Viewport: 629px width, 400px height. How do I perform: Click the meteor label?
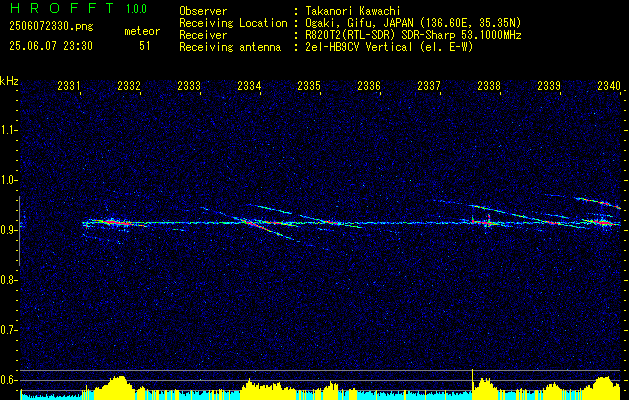142,31
